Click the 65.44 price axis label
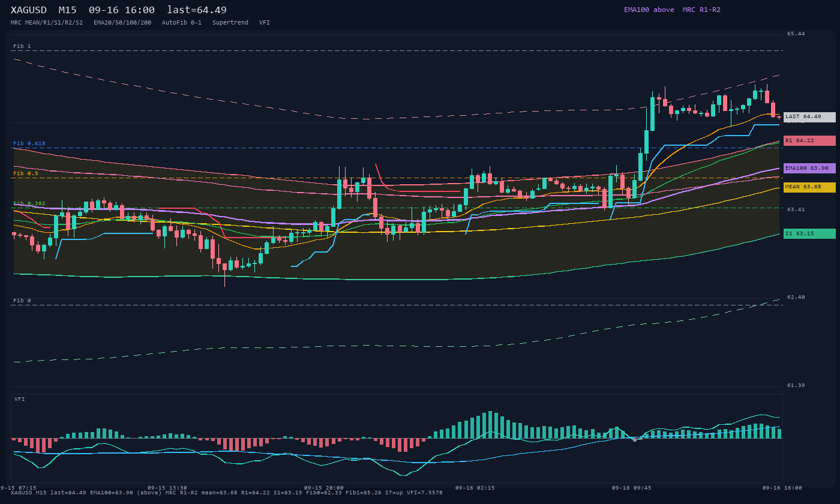The image size is (840, 504). click(x=796, y=34)
